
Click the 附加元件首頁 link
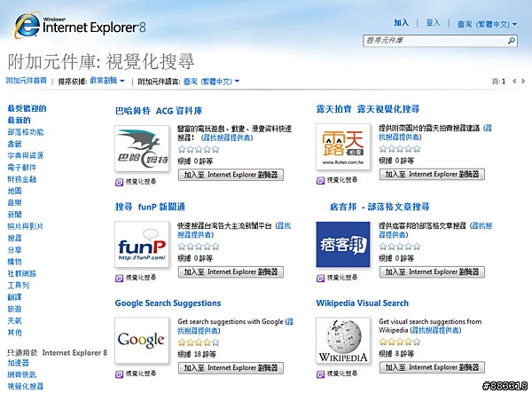coord(26,81)
